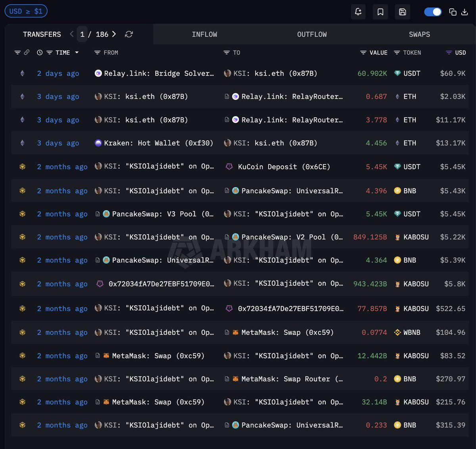The image size is (476, 449).
Task: Open Kraken: Hot Wallet (0xf30) address
Action: [x=158, y=143]
